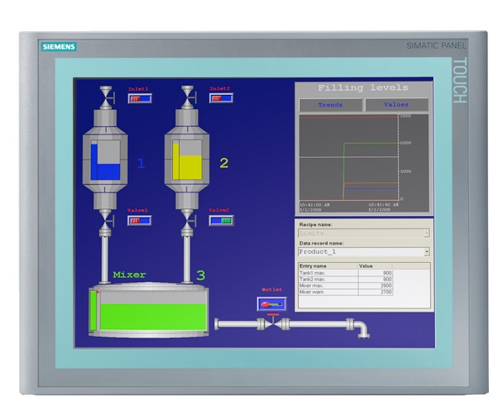504x420 pixels.
Task: Open the Values tab
Action: pyautogui.click(x=396, y=104)
